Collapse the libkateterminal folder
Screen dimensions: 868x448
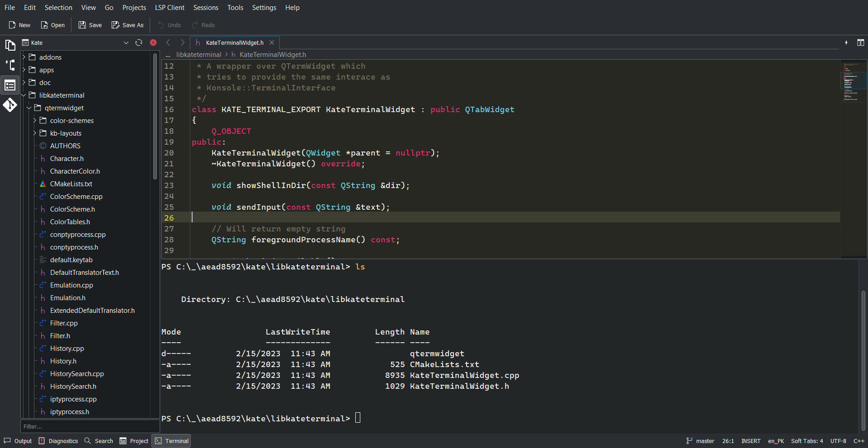pyautogui.click(x=24, y=95)
